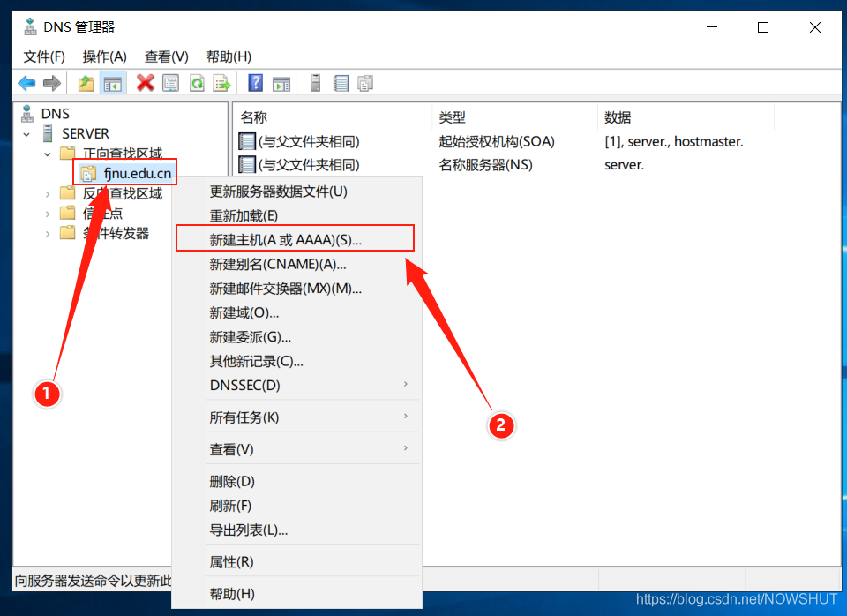Select the fjnu.edu.cn zone in tree

(138, 174)
